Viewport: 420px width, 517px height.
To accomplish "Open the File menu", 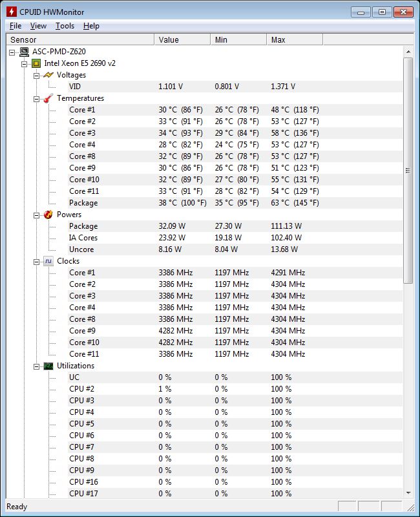I will 15,26.
